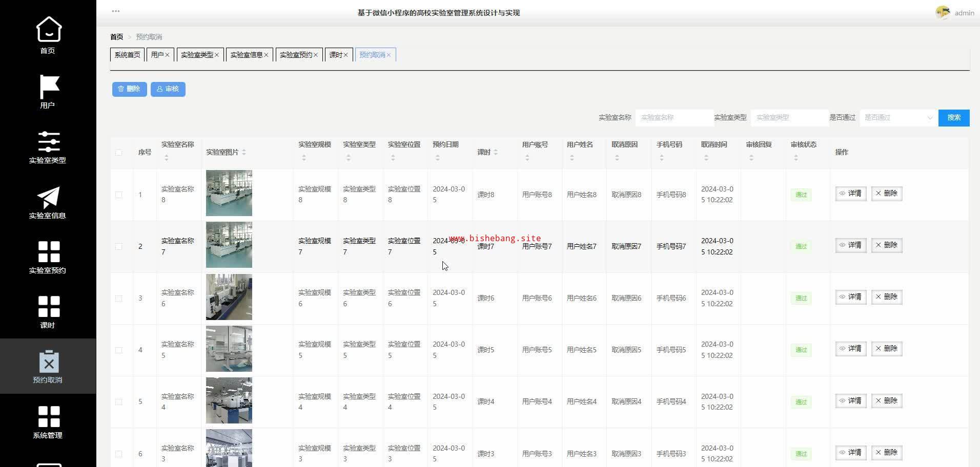The image size is (980, 467).
Task: Sort by the 预约日期 column arrows
Action: tap(438, 158)
